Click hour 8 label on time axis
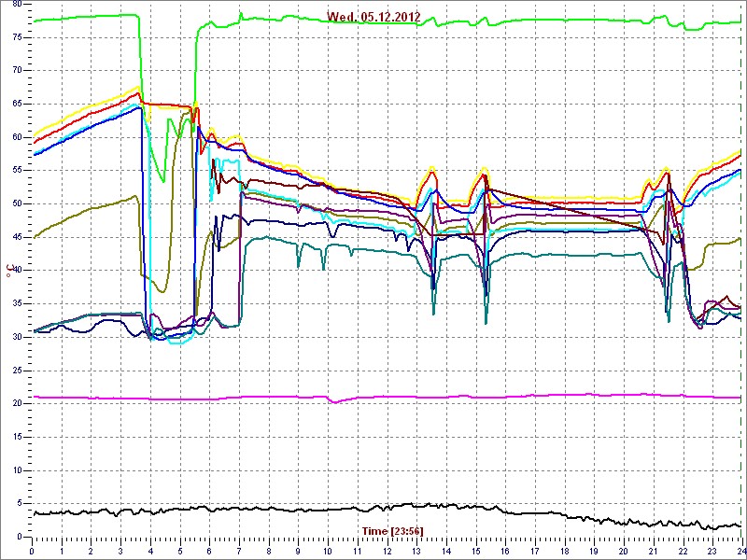Screen dimensions: 747x560 pos(269,549)
